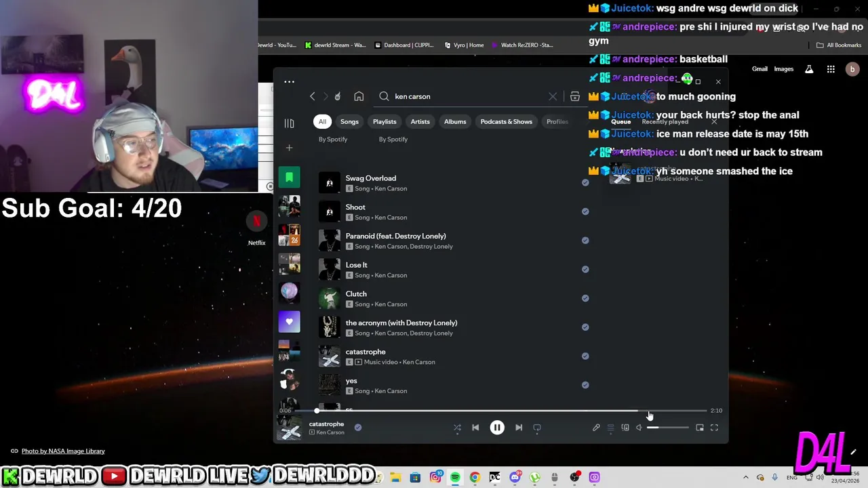The image size is (868, 488).
Task: Open Discord from the taskbar
Action: 515,478
